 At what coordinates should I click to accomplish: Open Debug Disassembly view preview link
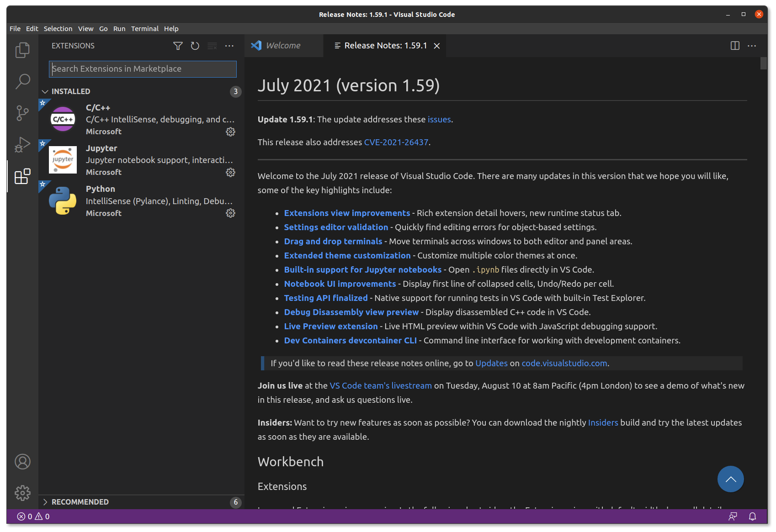(x=351, y=312)
